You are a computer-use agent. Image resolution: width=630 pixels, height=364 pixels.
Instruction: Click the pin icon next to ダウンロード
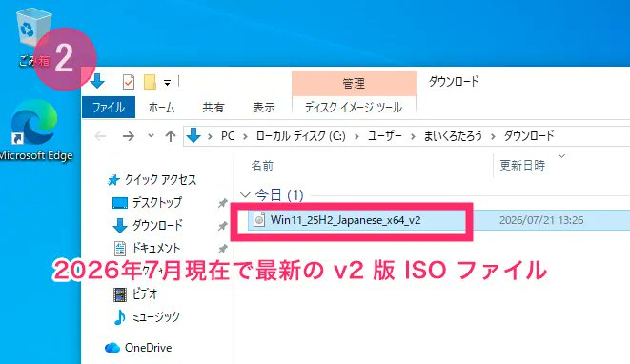(x=223, y=226)
